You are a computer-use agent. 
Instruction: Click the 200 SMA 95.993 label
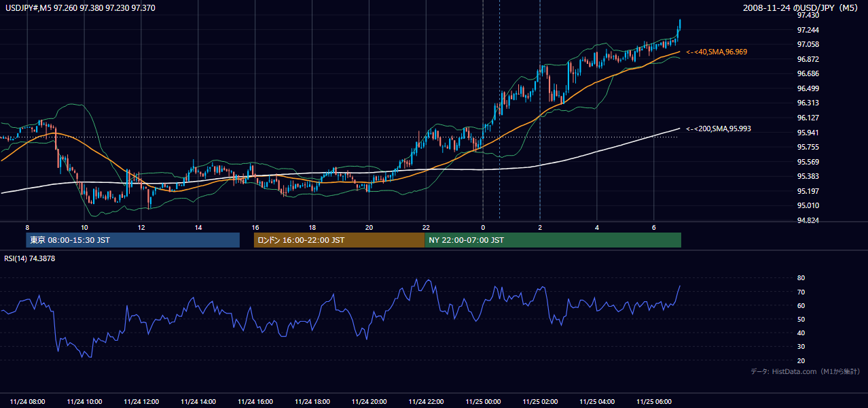tap(719, 129)
